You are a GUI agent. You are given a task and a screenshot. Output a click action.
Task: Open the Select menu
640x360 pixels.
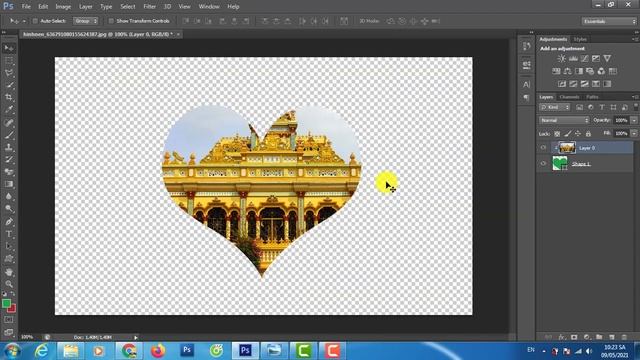pos(127,7)
